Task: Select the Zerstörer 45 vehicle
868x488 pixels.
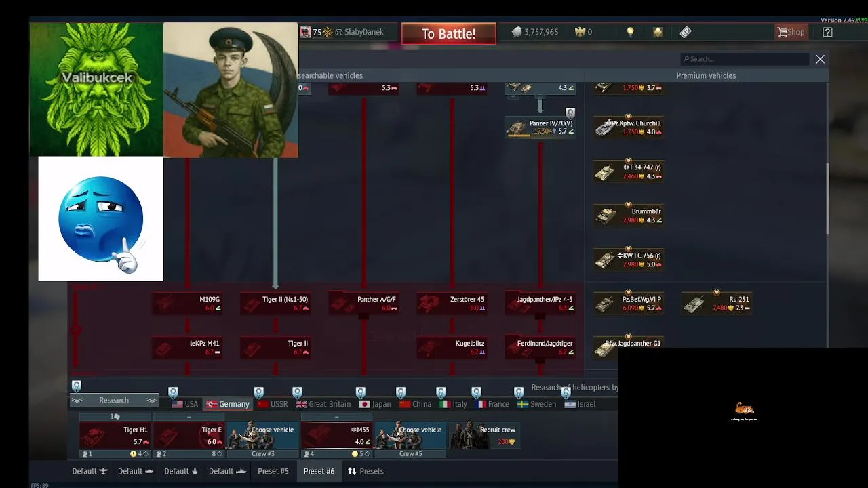Action: (x=452, y=303)
